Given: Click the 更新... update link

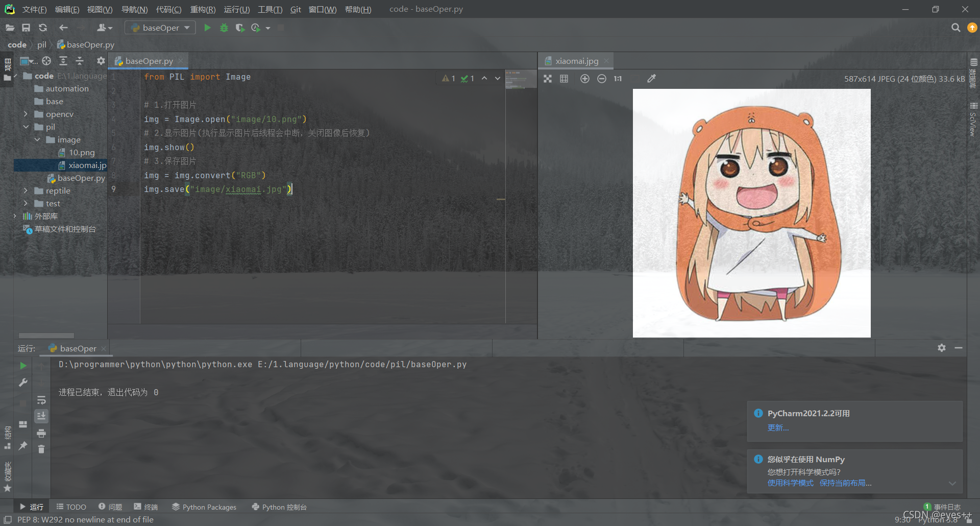Looking at the screenshot, I should 778,427.
